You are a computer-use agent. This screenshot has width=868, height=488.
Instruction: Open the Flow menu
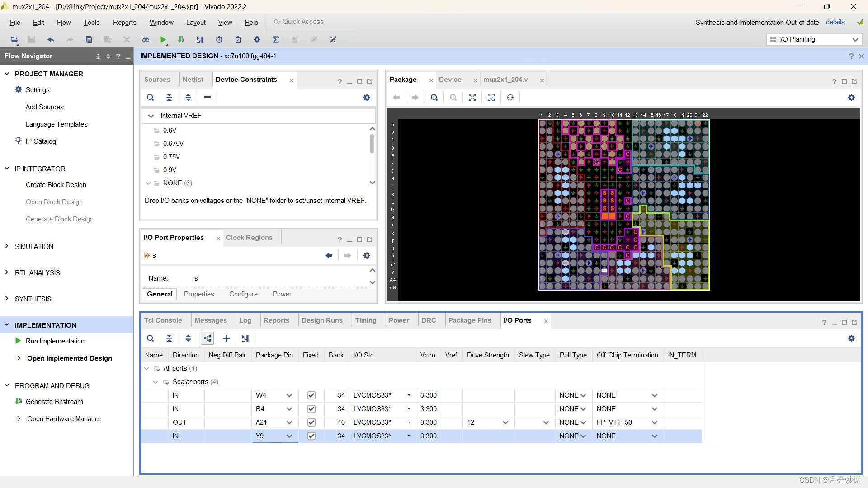(x=64, y=23)
